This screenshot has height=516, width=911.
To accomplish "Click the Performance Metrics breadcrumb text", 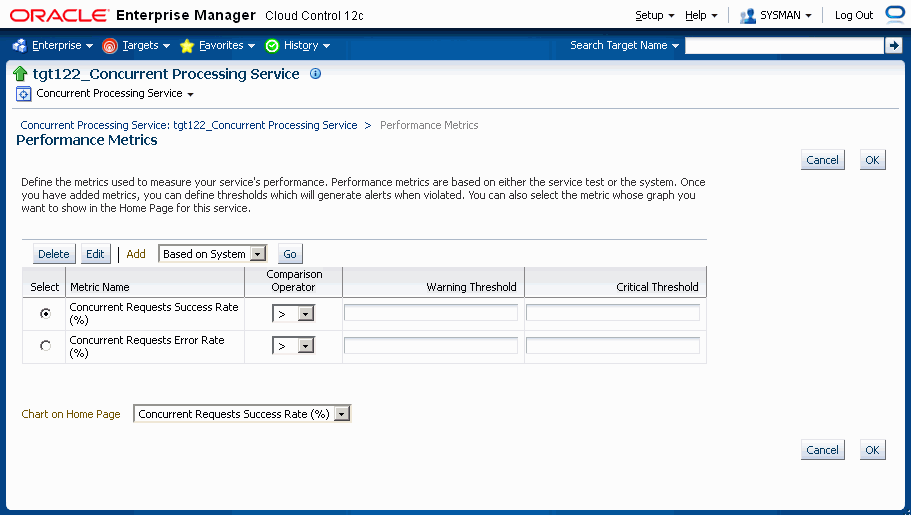I will pyautogui.click(x=429, y=126).
